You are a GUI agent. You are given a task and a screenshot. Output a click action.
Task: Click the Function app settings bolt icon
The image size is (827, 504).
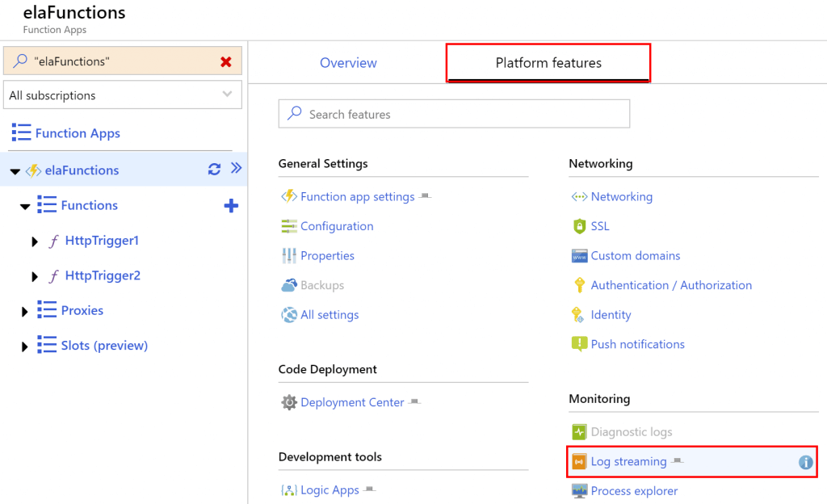click(x=288, y=196)
